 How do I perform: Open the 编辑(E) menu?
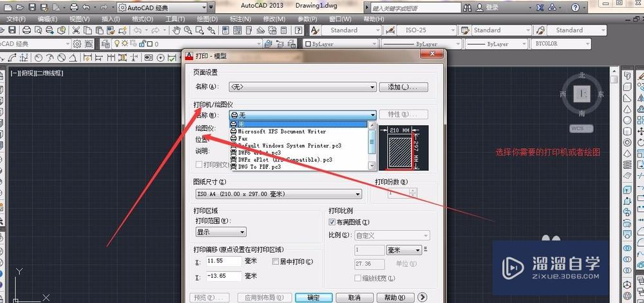coord(47,19)
